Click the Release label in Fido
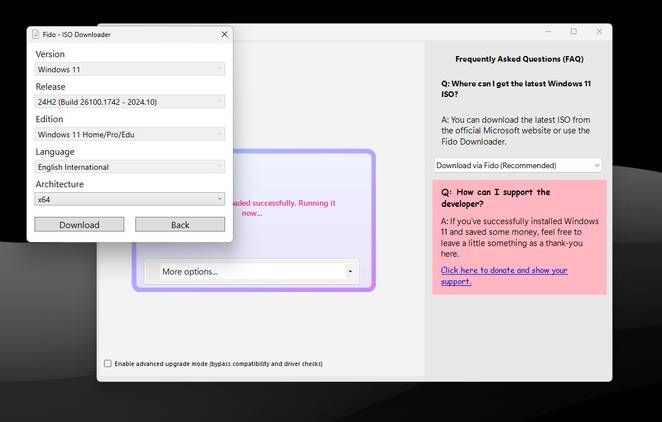This screenshot has height=422, width=662. (x=50, y=87)
